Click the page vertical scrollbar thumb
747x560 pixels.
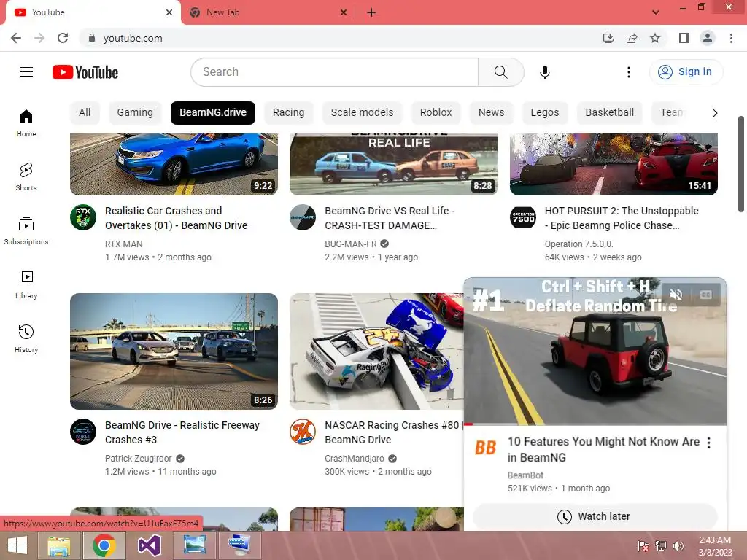coord(740,164)
